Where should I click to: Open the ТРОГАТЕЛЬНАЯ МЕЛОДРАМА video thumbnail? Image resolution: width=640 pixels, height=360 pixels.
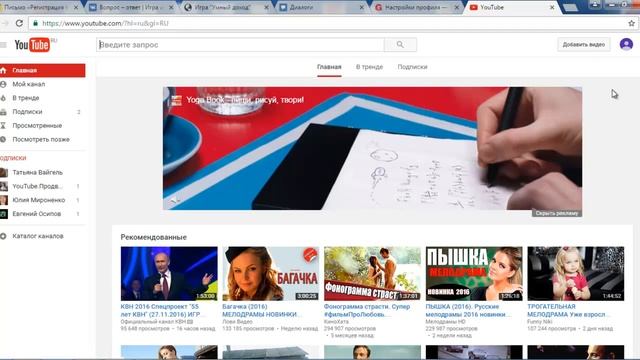click(x=576, y=273)
